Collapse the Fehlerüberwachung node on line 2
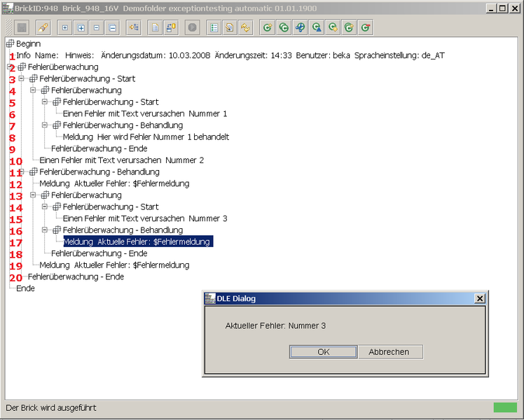524x420 pixels. pyautogui.click(x=10, y=67)
